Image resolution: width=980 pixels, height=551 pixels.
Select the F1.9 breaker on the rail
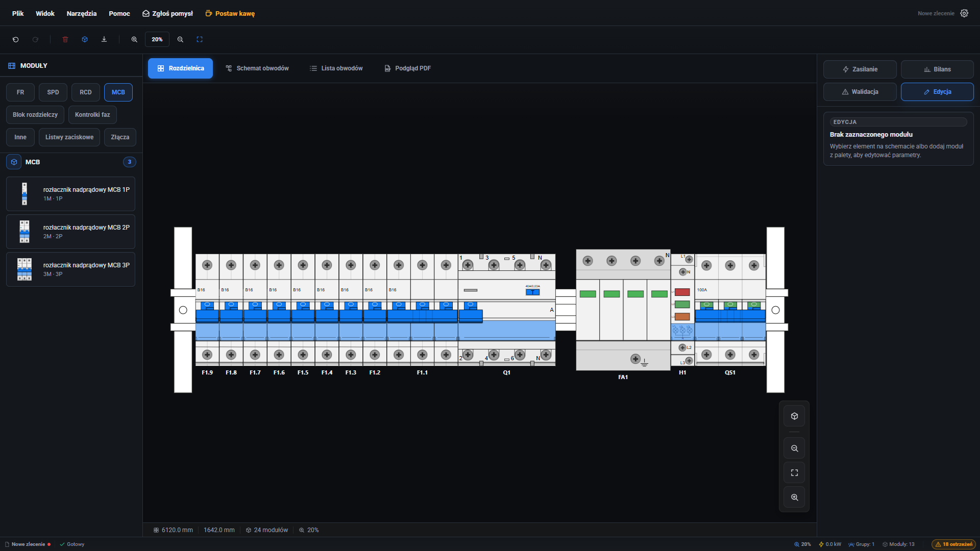[x=207, y=310]
